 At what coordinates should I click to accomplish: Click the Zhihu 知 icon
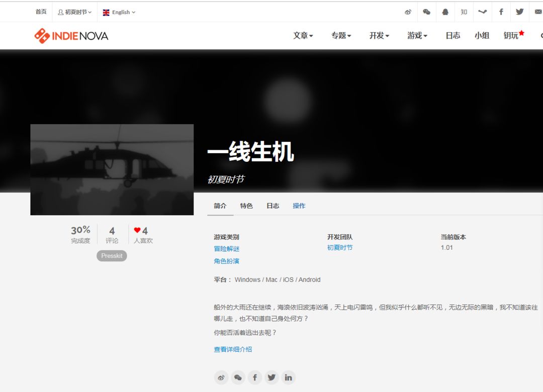(x=464, y=12)
